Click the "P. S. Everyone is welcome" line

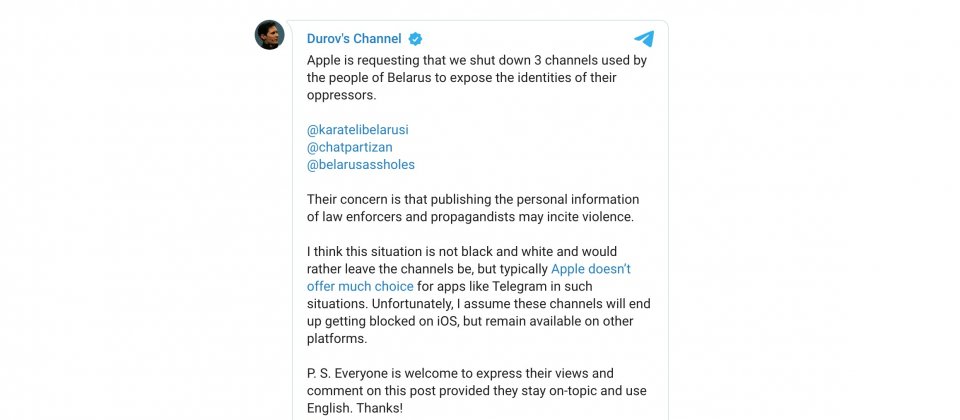pos(460,373)
